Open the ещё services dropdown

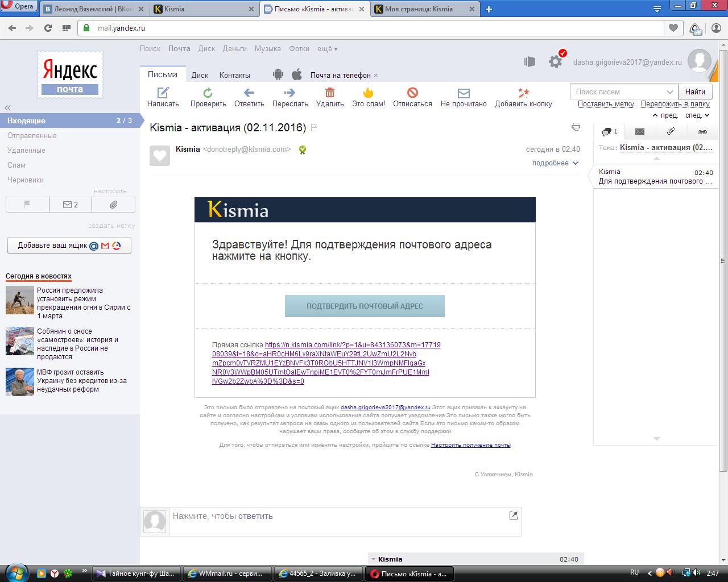pyautogui.click(x=327, y=49)
